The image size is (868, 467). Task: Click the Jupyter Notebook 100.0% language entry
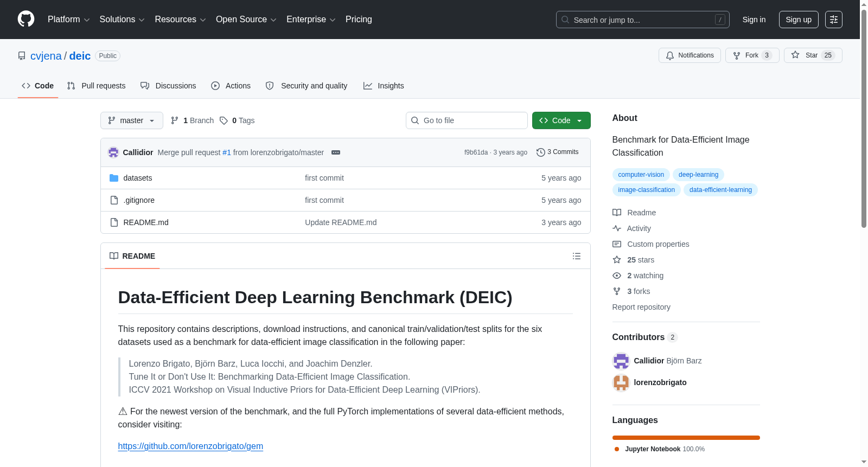[660, 449]
